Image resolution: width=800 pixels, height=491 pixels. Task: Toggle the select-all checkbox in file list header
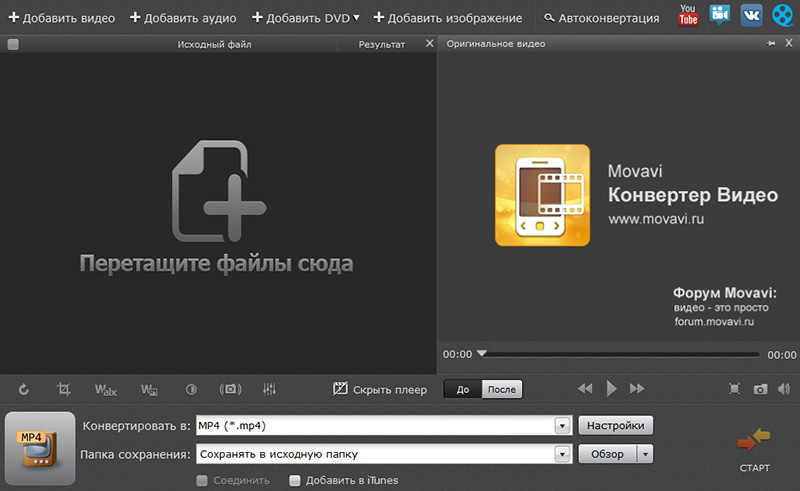[x=13, y=44]
